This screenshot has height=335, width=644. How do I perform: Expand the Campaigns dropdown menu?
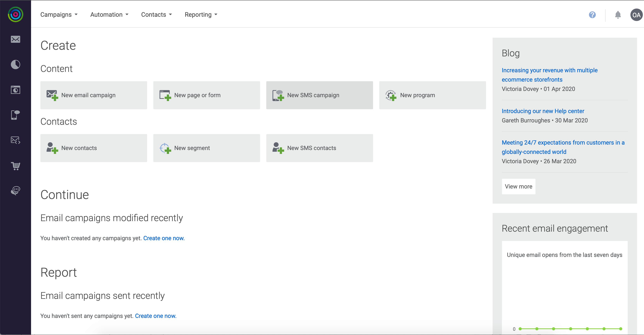click(x=59, y=15)
